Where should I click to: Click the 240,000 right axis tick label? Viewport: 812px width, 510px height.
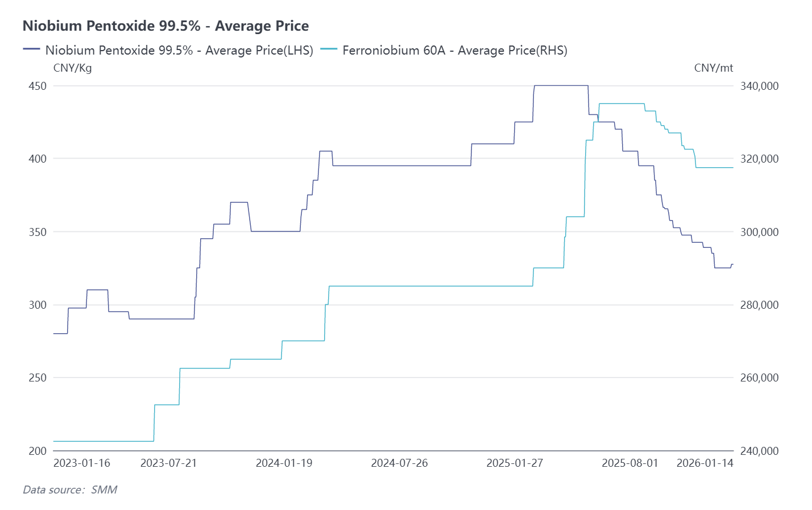pyautogui.click(x=759, y=451)
